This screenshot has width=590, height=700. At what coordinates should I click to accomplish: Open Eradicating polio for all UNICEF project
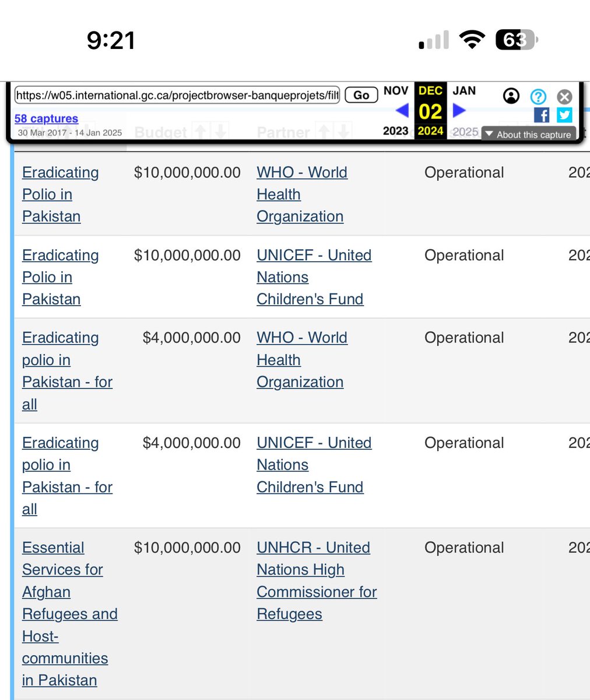tap(68, 476)
